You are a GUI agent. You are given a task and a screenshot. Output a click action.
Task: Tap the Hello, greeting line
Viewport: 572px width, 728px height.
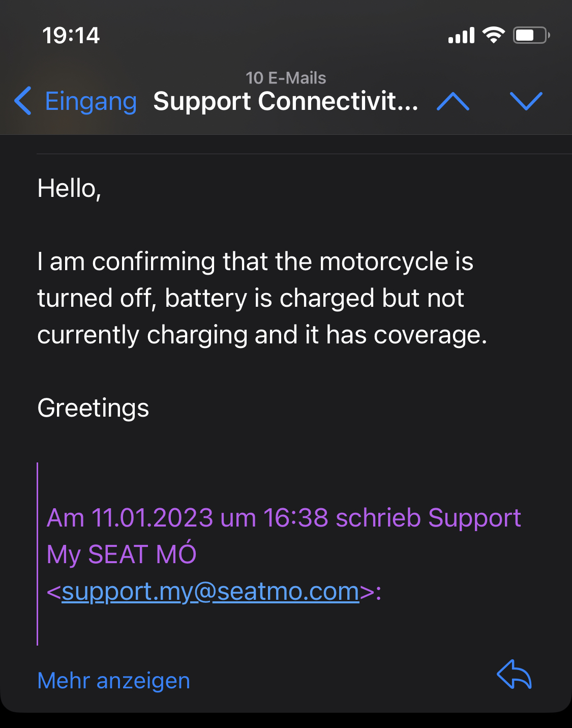[x=69, y=189]
